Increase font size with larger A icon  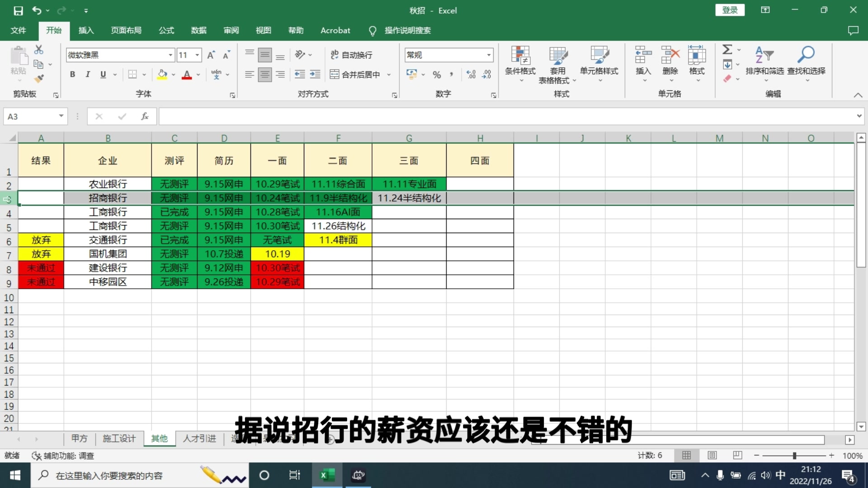211,55
